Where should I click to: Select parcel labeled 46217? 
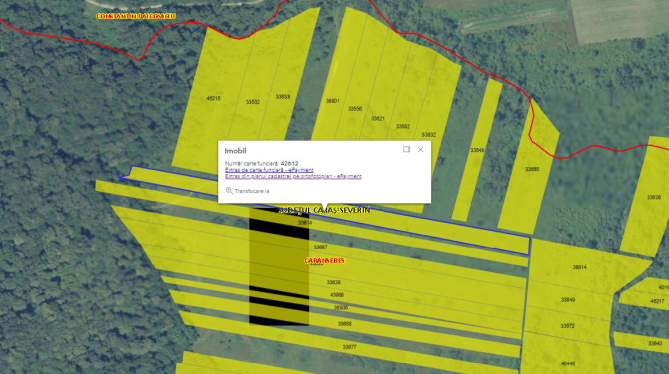click(657, 301)
